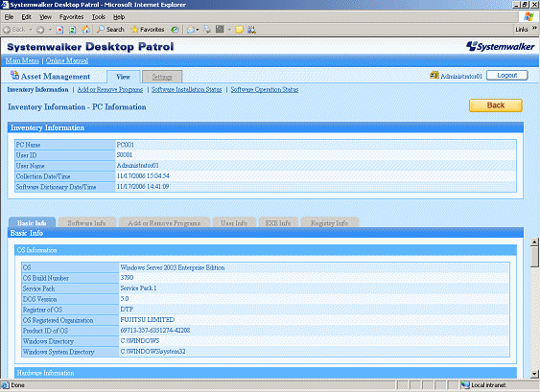Expand the Links toolbar chevron
The image size is (540, 392).
point(534,28)
